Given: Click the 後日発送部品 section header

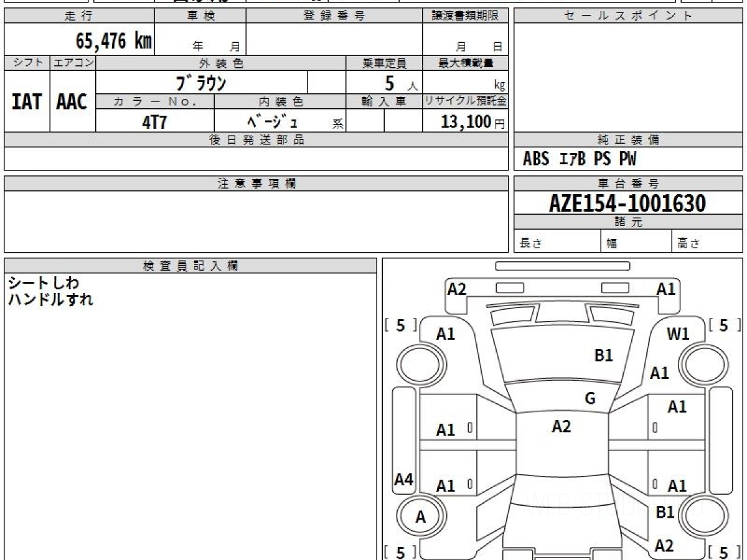Looking at the screenshot, I should click(256, 140).
